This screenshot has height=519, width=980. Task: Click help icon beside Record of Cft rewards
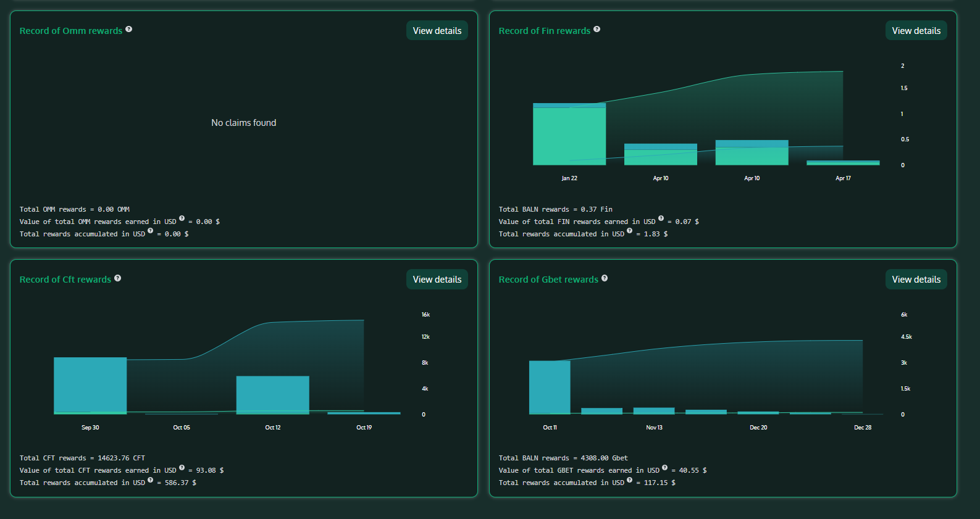tap(117, 278)
